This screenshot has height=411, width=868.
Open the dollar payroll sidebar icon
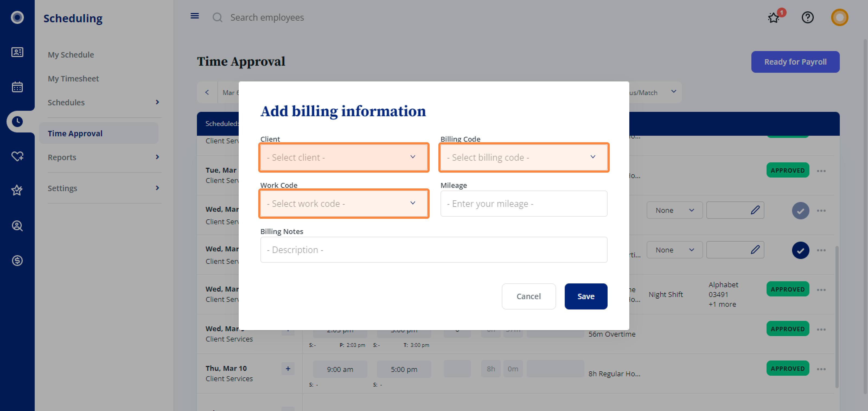pyautogui.click(x=17, y=260)
